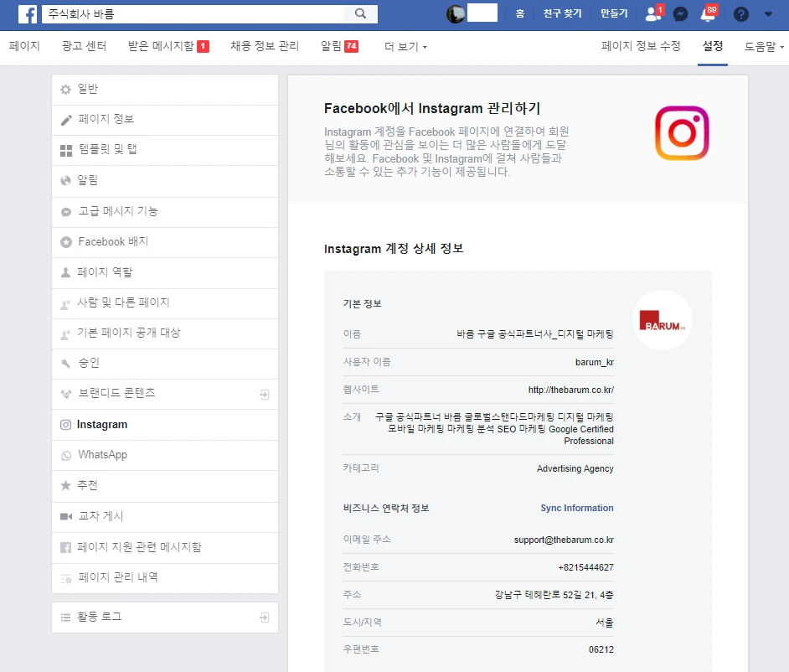Click pencil icon beside 페이지 정보
This screenshot has height=672, width=789.
coord(66,120)
